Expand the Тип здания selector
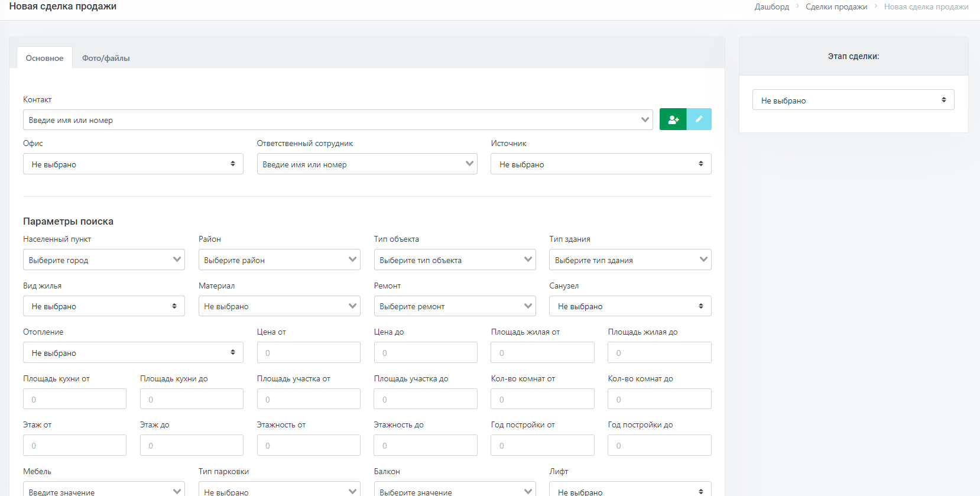This screenshot has width=980, height=496. click(630, 260)
